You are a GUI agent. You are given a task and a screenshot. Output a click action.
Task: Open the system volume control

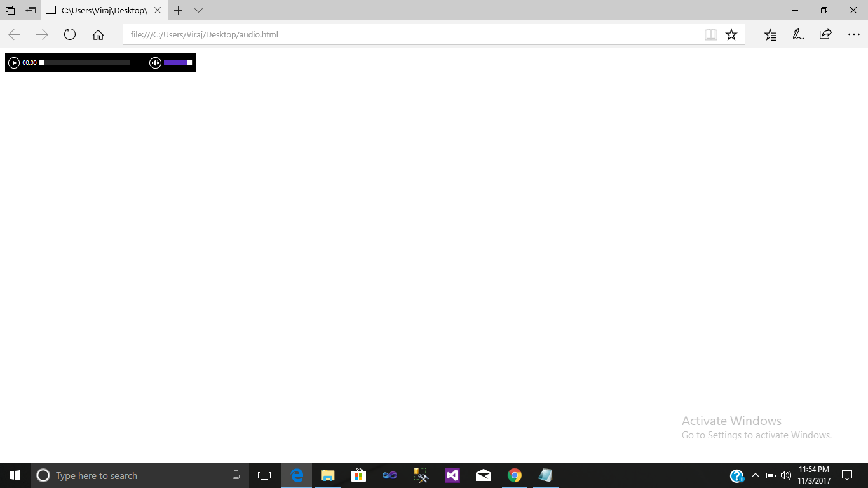tap(785, 475)
